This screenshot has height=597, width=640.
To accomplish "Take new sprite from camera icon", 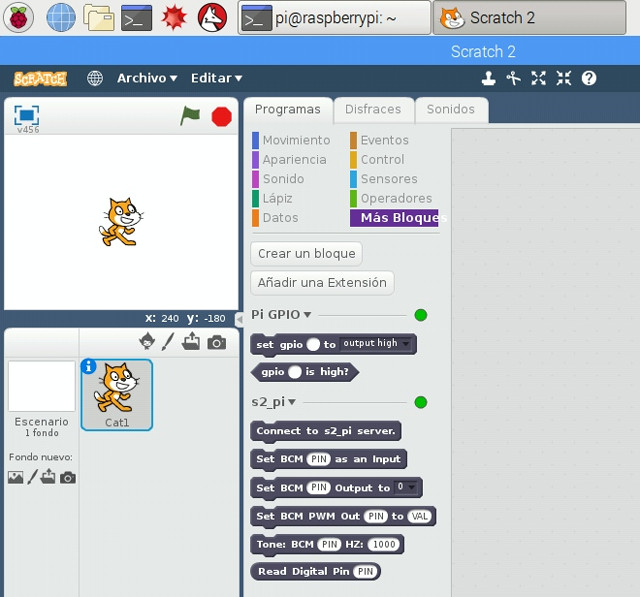I will point(217,342).
